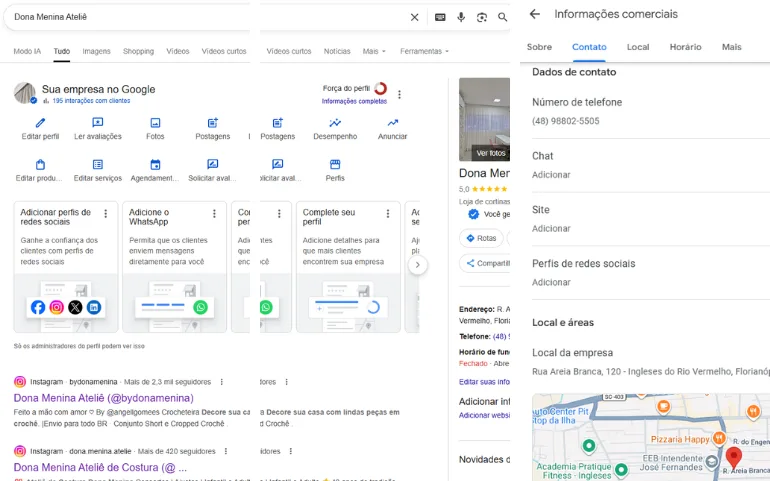
Task: Open the Sobre tab in Informações comerciais
Action: click(x=539, y=47)
